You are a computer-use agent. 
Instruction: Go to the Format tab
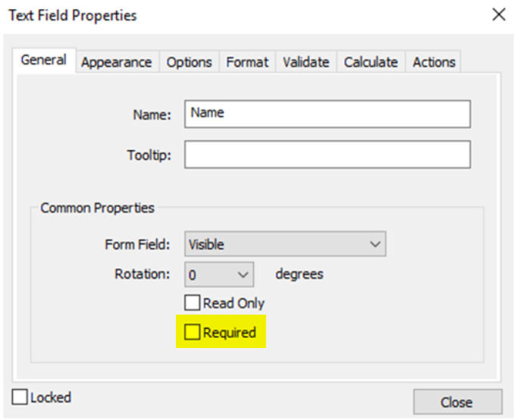247,62
